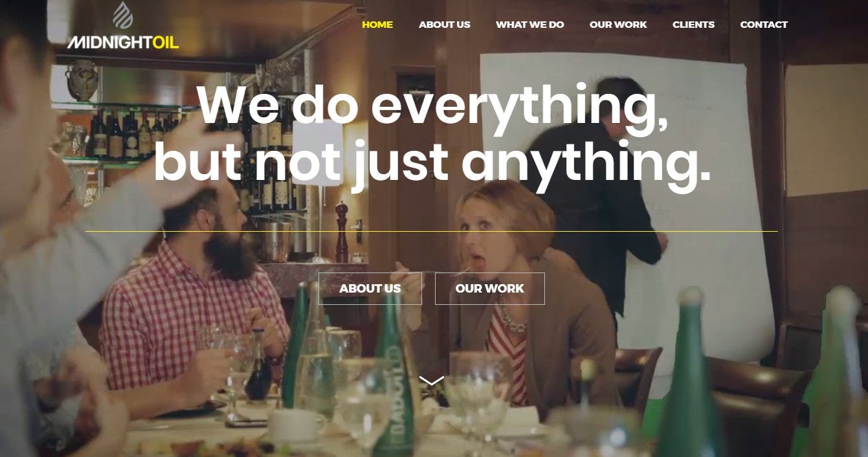Select WHAT WE DO menu item
Image resolution: width=868 pixels, height=457 pixels.
tap(530, 25)
